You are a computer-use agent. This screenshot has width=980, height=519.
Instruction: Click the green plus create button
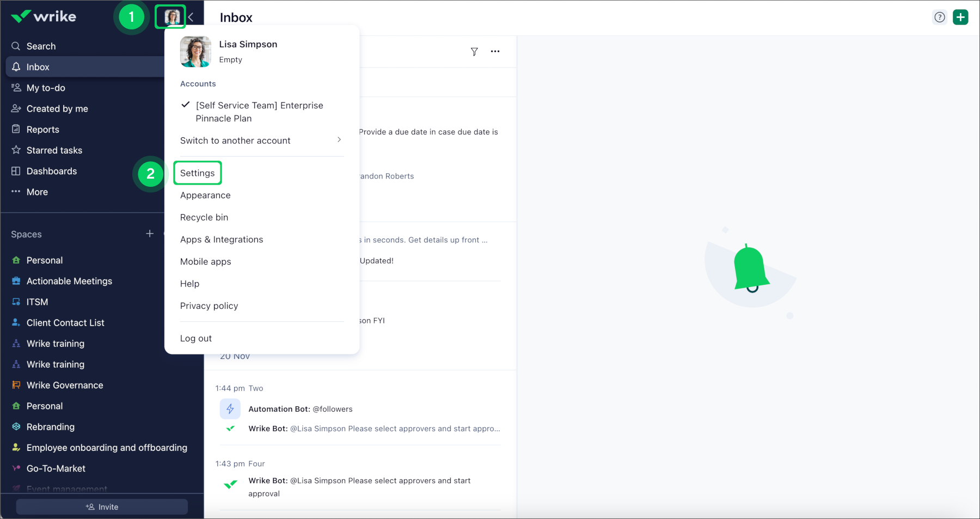click(x=960, y=17)
